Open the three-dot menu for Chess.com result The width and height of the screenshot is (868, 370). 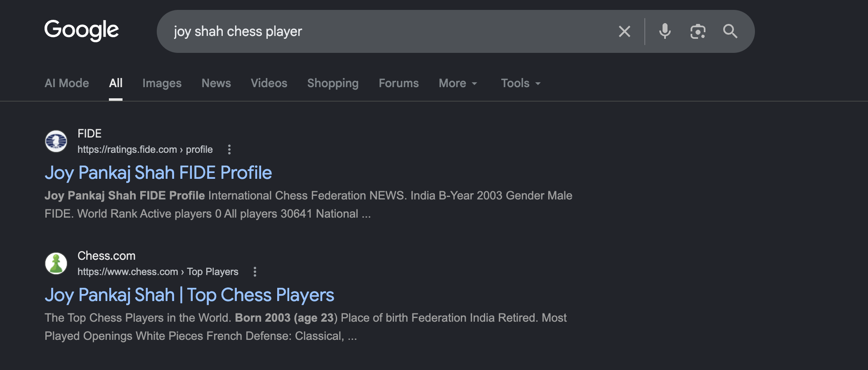[x=255, y=272]
